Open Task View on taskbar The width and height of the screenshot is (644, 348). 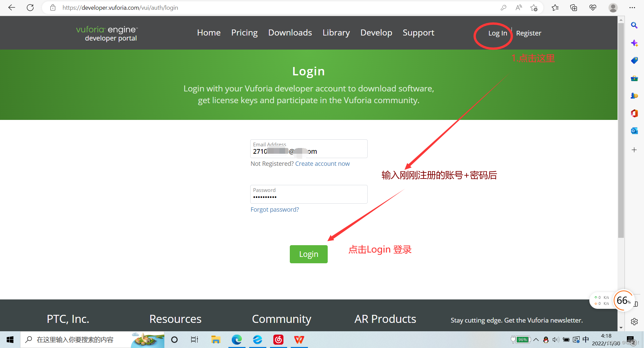(195, 340)
